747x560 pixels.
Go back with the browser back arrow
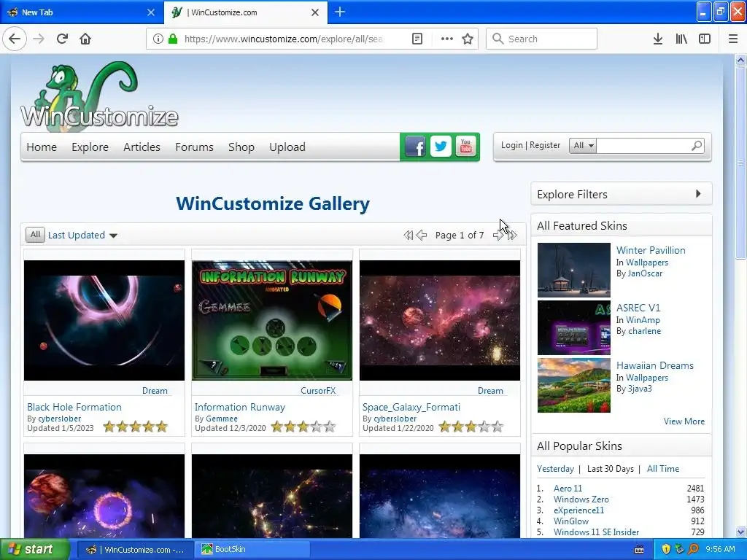(x=15, y=39)
